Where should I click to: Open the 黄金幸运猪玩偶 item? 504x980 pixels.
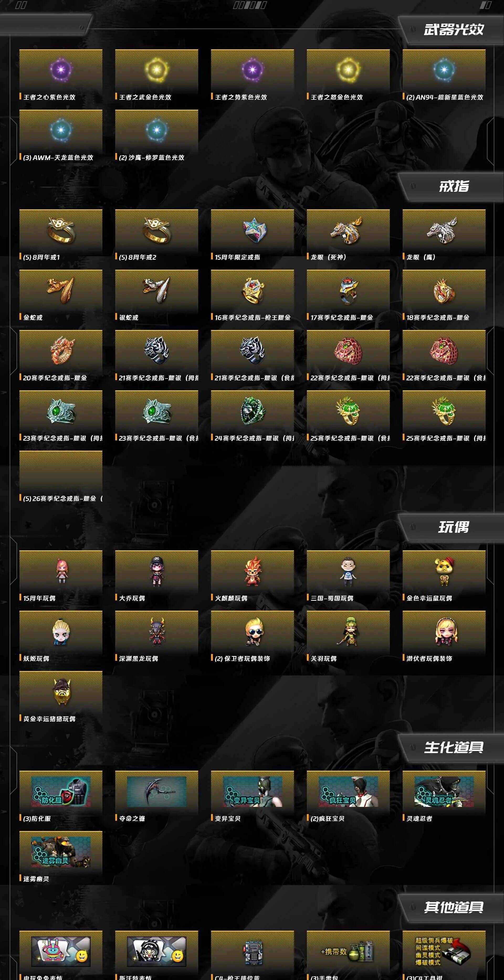click(x=61, y=697)
